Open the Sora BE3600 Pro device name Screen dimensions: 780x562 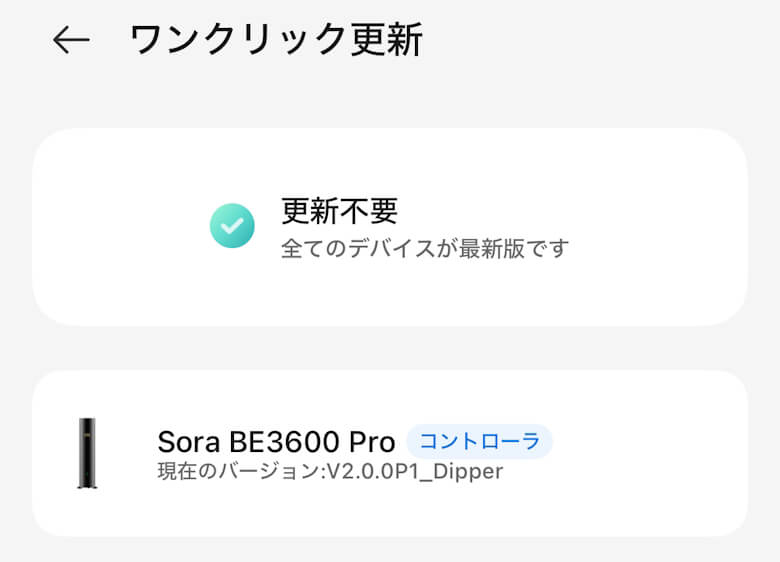276,442
